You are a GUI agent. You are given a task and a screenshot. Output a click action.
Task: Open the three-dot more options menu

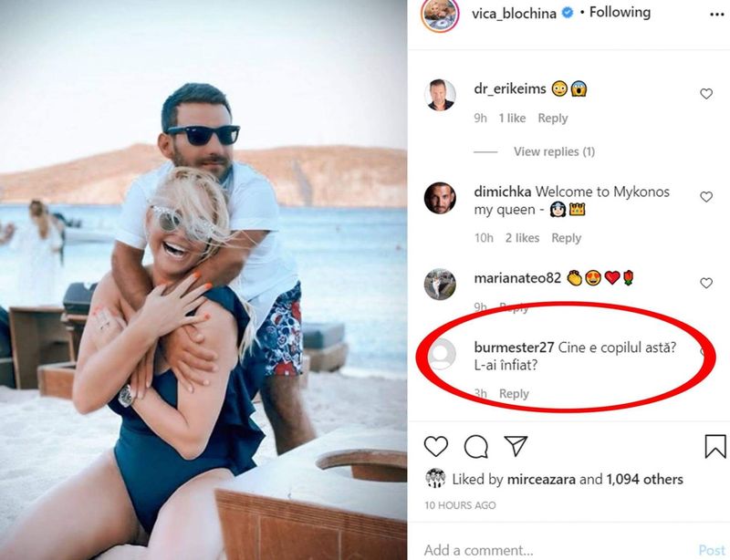(714, 15)
